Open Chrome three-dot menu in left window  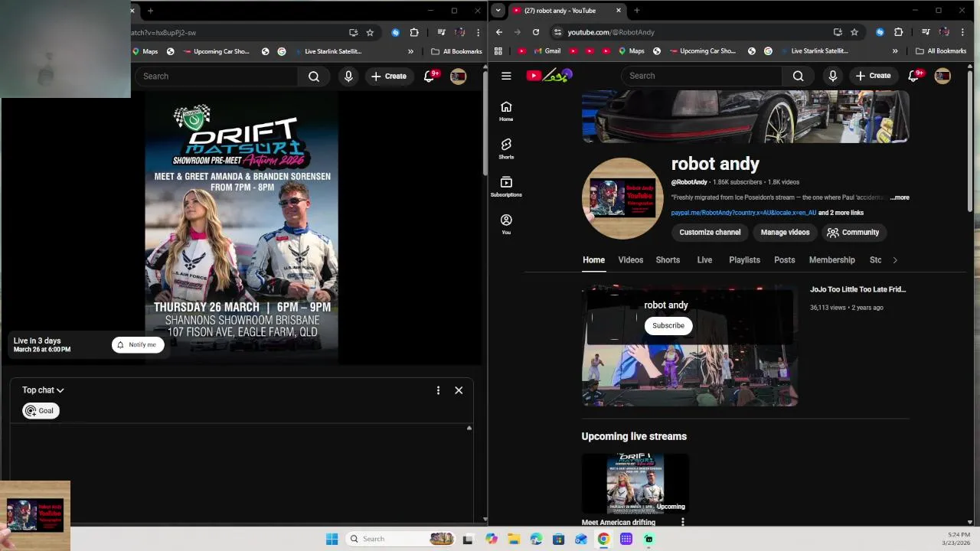tap(478, 32)
